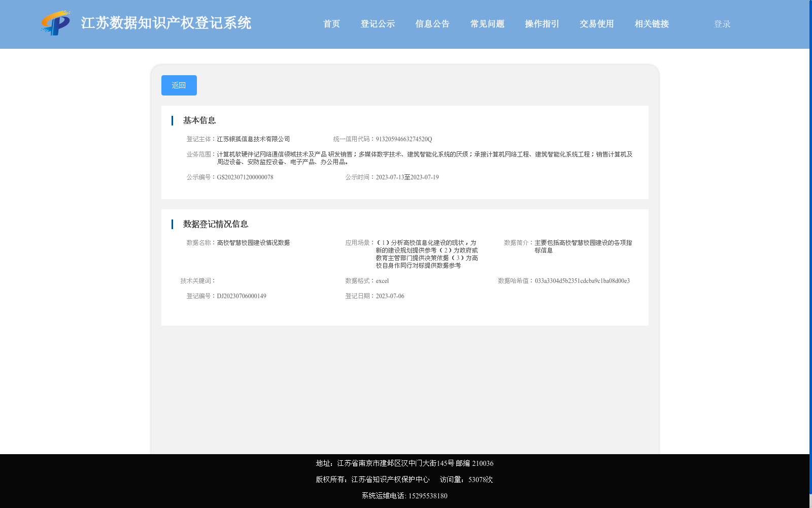Click the 基本信息 section heading

pos(199,120)
